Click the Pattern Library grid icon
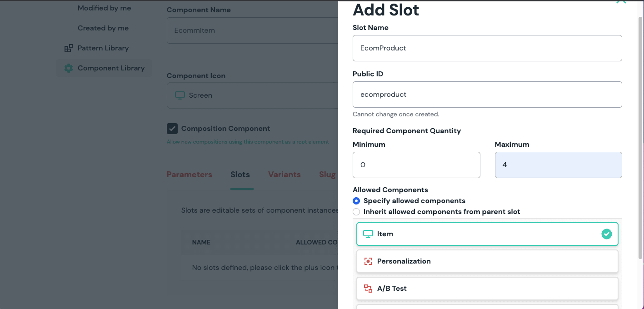The image size is (644, 309). [x=69, y=48]
